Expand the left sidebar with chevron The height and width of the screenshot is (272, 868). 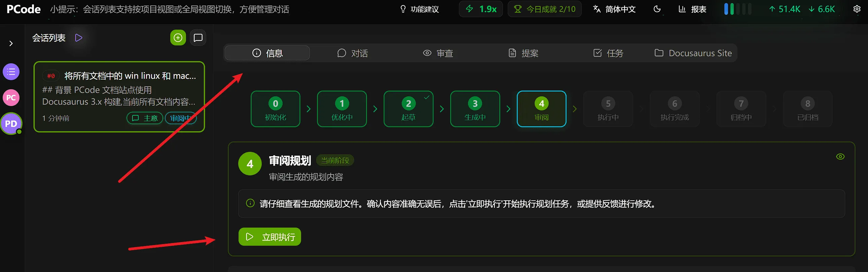pyautogui.click(x=11, y=43)
